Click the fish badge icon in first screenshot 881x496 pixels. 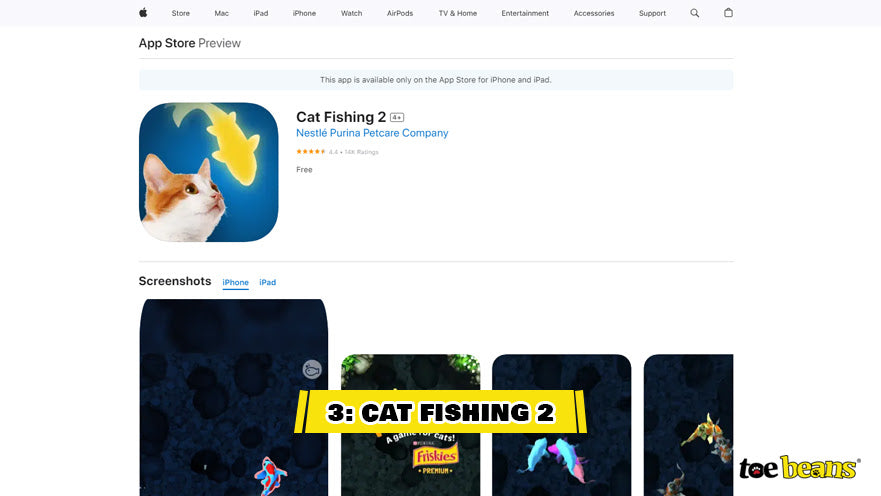point(312,369)
